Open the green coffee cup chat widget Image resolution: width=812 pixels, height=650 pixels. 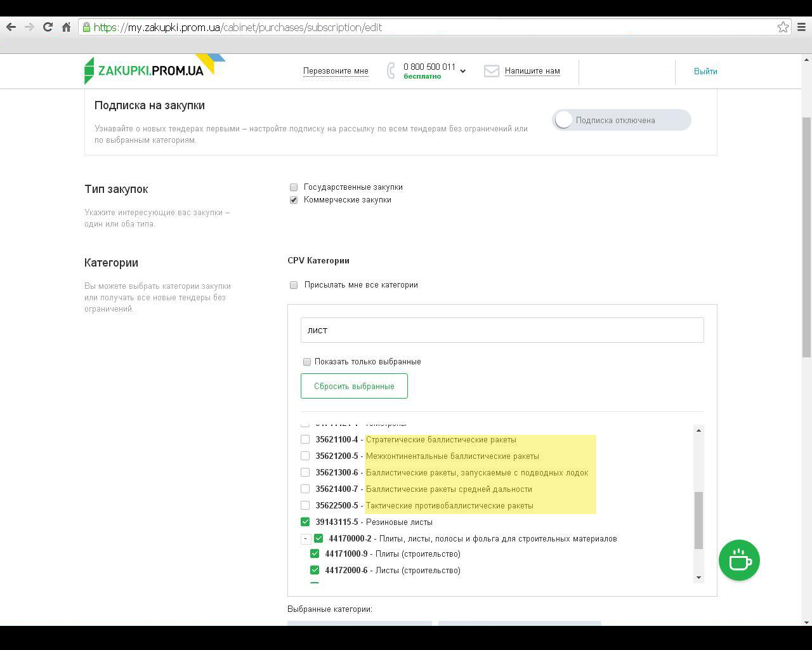[739, 560]
